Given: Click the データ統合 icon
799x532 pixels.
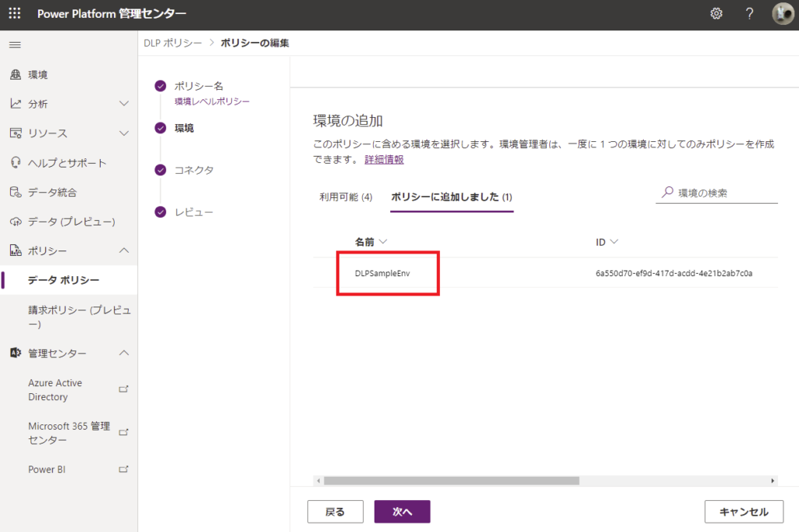Looking at the screenshot, I should pos(16,192).
